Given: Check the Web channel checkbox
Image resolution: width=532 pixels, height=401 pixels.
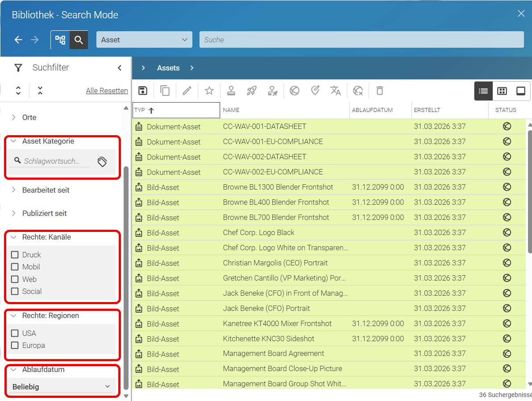Looking at the screenshot, I should point(15,279).
